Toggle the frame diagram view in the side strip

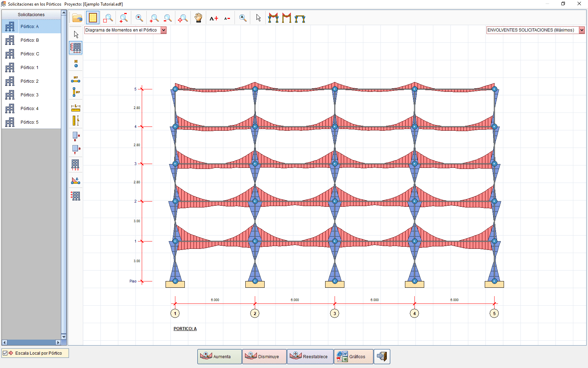tap(76, 48)
